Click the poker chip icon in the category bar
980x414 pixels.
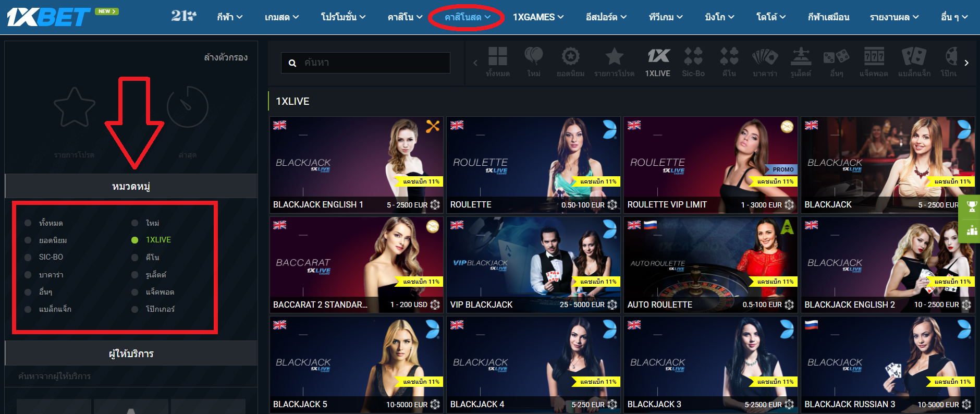[x=951, y=56]
